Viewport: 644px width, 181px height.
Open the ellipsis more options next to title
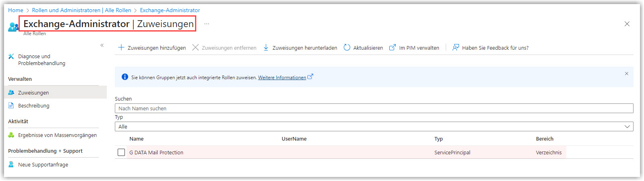[x=207, y=24]
